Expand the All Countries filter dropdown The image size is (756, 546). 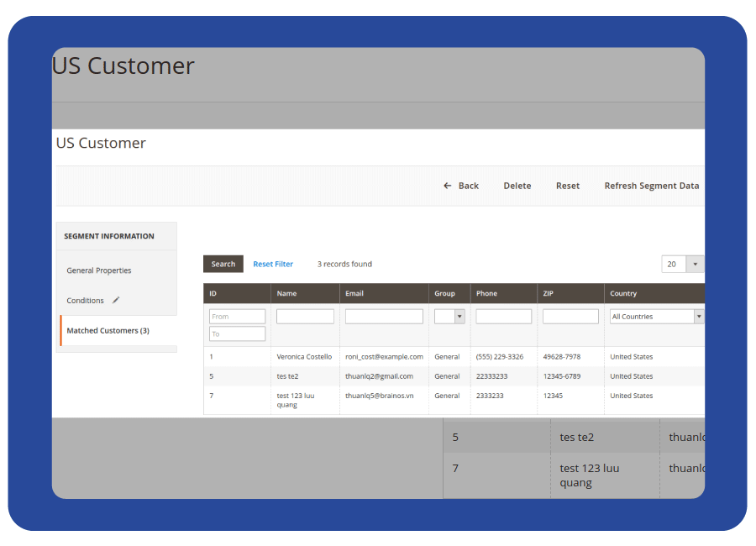[x=657, y=317]
